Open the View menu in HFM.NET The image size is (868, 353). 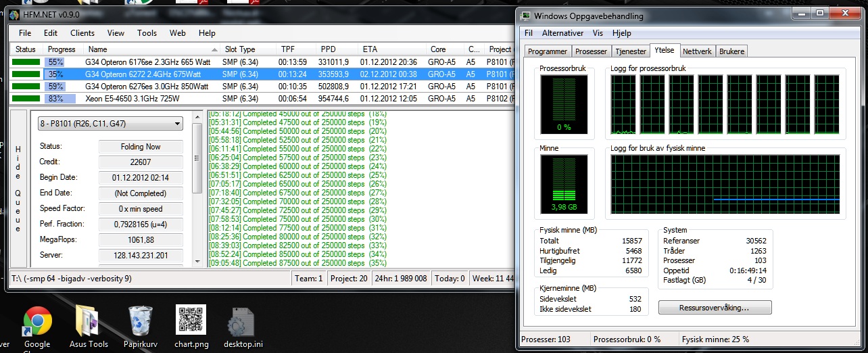coord(116,33)
